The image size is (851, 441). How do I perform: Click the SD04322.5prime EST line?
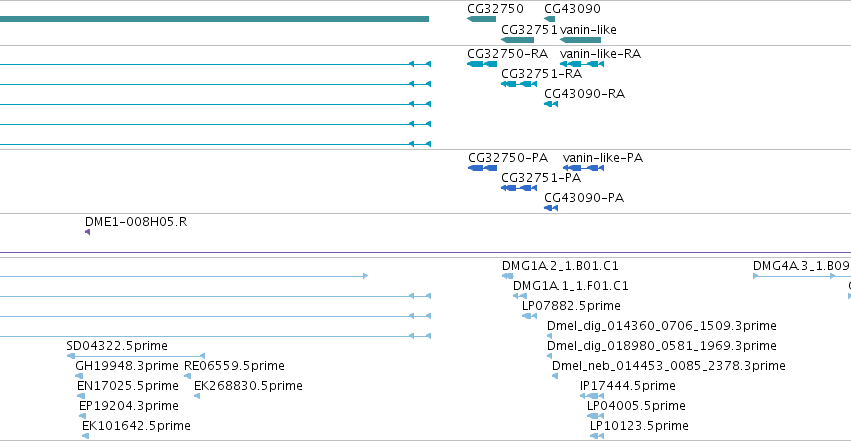(x=136, y=356)
